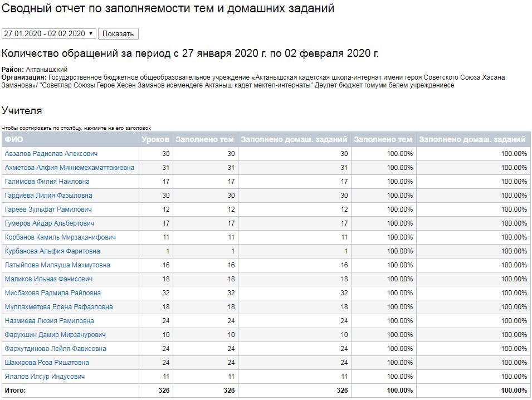Open Латыйпова Миляуша Махмутовна link

pyautogui.click(x=57, y=265)
